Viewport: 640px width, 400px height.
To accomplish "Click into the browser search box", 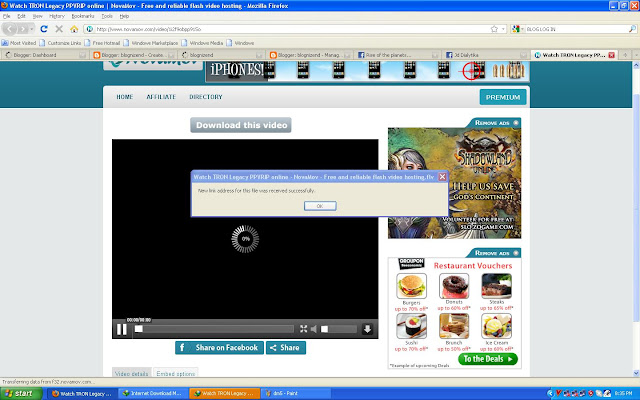I will pos(576,29).
